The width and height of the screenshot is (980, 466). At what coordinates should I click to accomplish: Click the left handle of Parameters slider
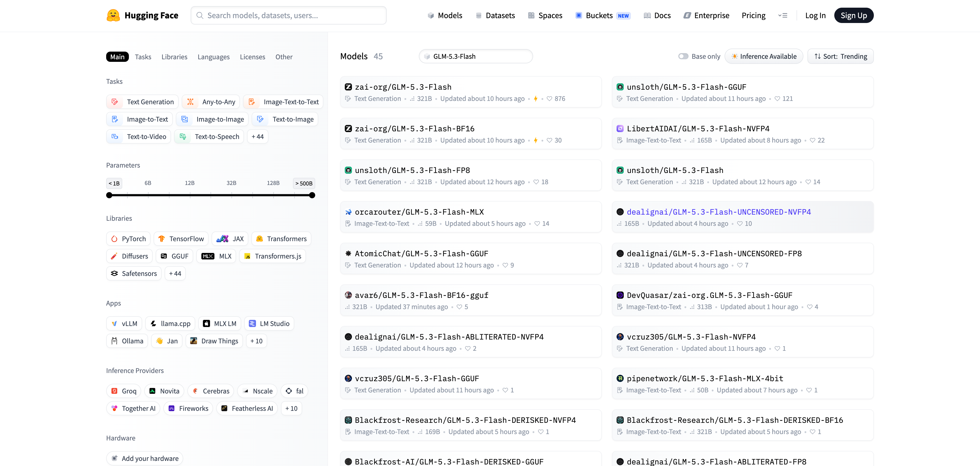click(x=109, y=195)
